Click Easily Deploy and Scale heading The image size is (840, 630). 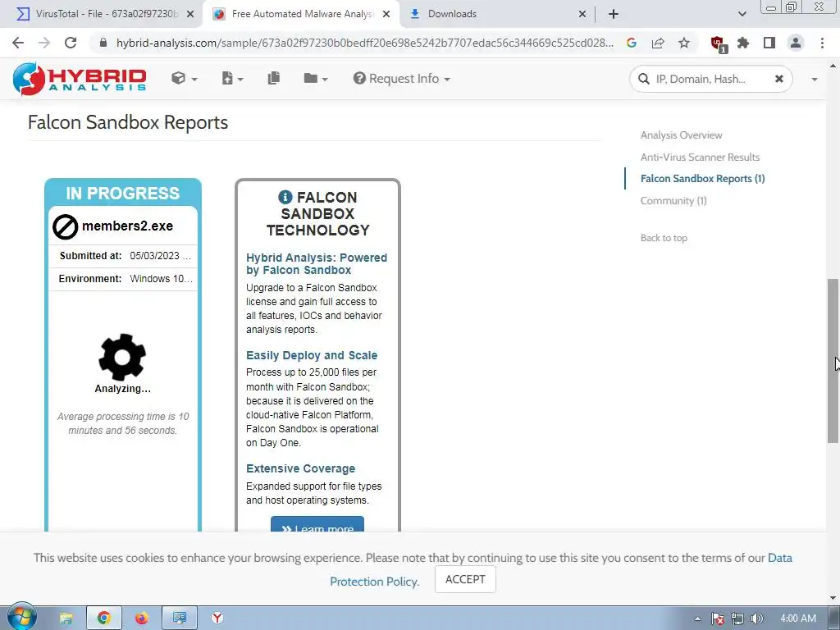[x=312, y=355]
